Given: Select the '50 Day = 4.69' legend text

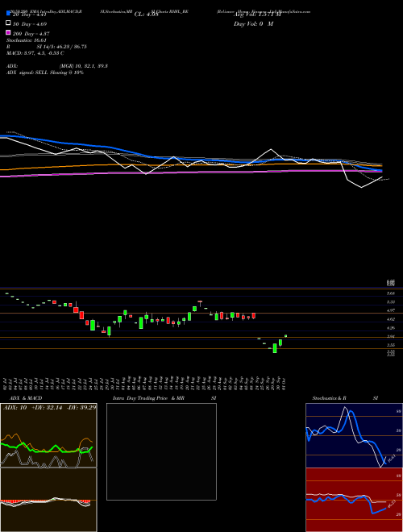Looking at the screenshot, I should (30, 24).
